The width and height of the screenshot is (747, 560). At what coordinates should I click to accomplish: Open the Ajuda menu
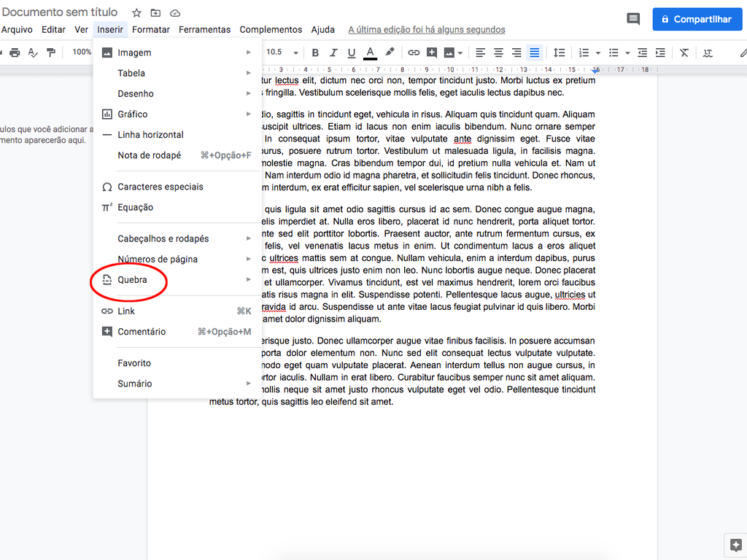click(322, 29)
